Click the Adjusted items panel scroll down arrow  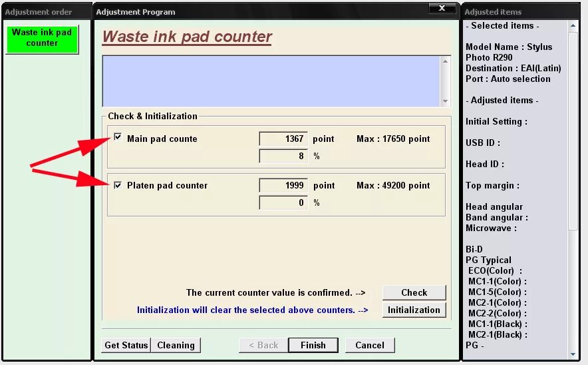pyautogui.click(x=573, y=354)
